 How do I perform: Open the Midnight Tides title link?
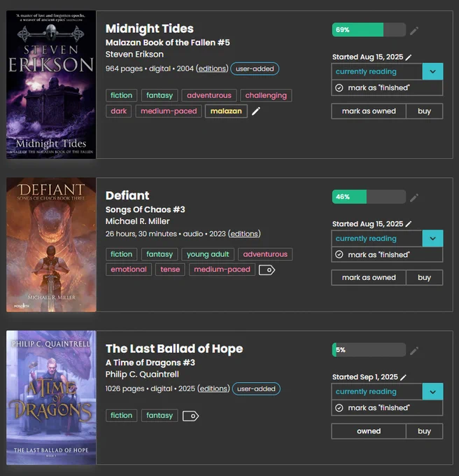pyautogui.click(x=149, y=29)
